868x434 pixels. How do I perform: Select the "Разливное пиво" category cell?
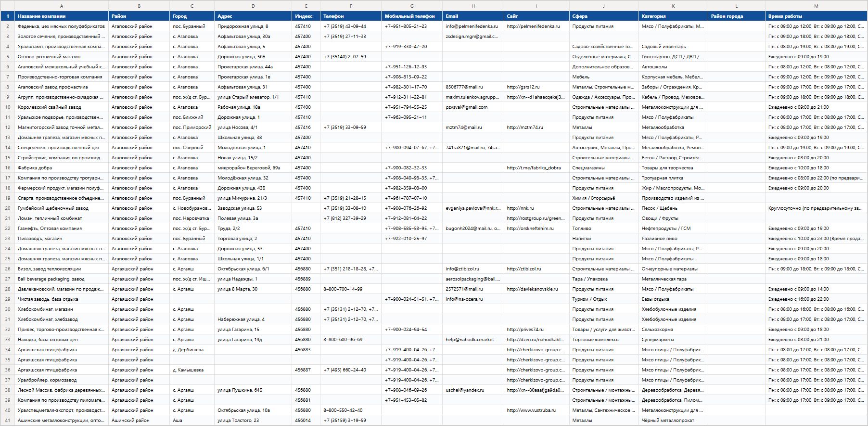[673, 239]
